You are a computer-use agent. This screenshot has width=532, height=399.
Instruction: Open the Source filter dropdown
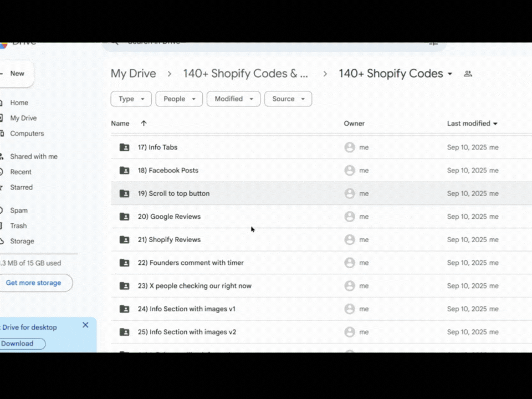(288, 99)
